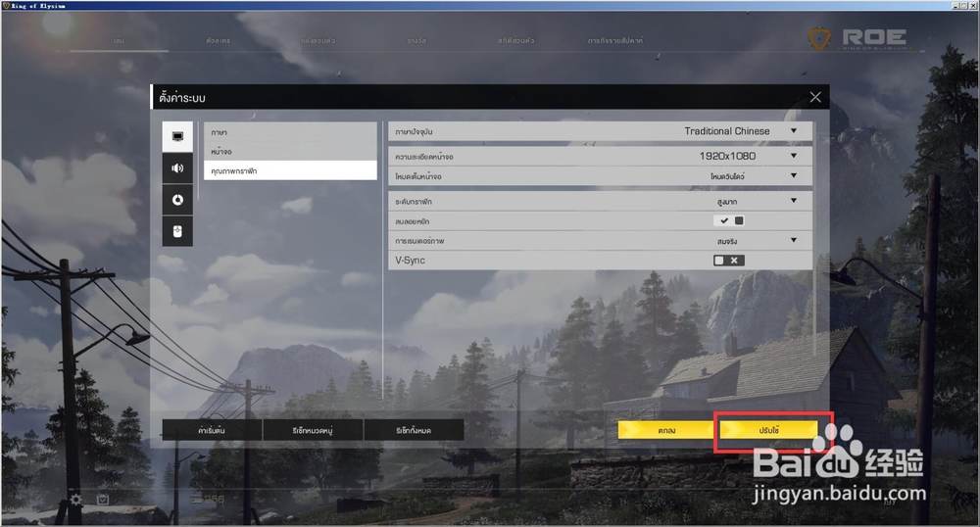Click the settings panel right scrollbar
The height and width of the screenshot is (527, 980).
pos(814,239)
